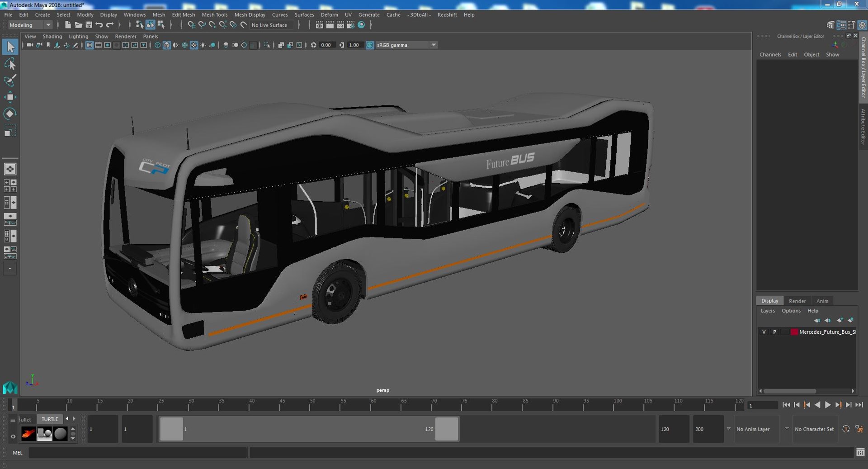Select by component type mode

coord(160,25)
